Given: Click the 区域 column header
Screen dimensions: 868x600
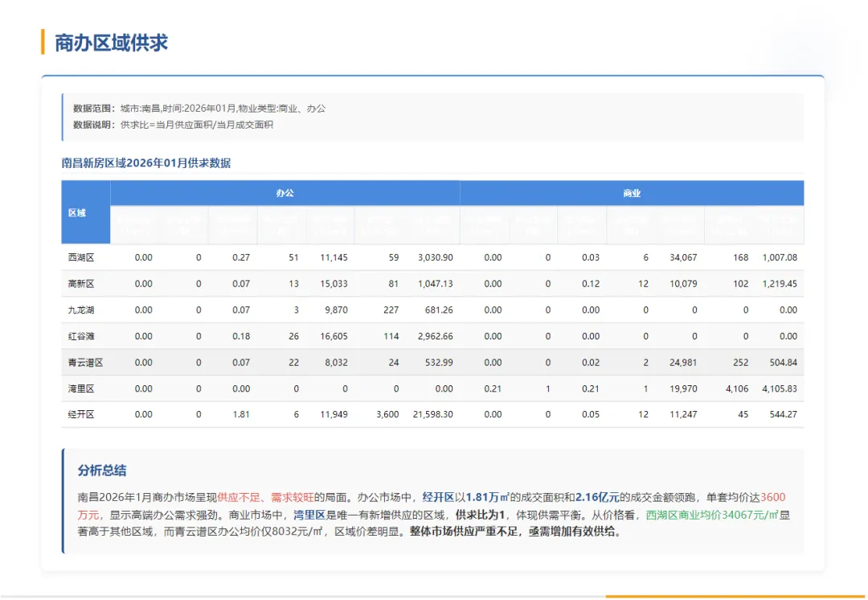Looking at the screenshot, I should click(x=77, y=213).
